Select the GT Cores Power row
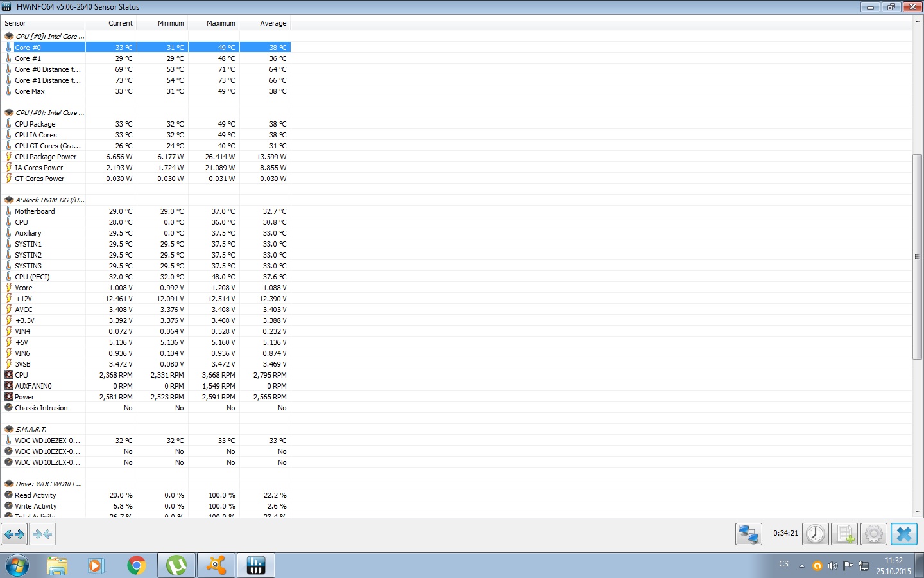 point(147,179)
